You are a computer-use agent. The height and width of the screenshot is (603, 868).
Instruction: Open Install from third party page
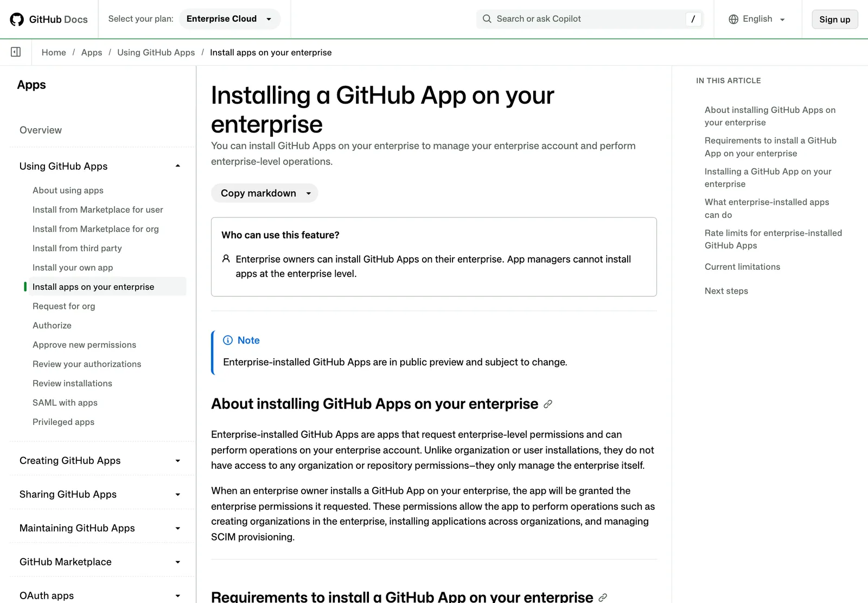[x=77, y=248]
